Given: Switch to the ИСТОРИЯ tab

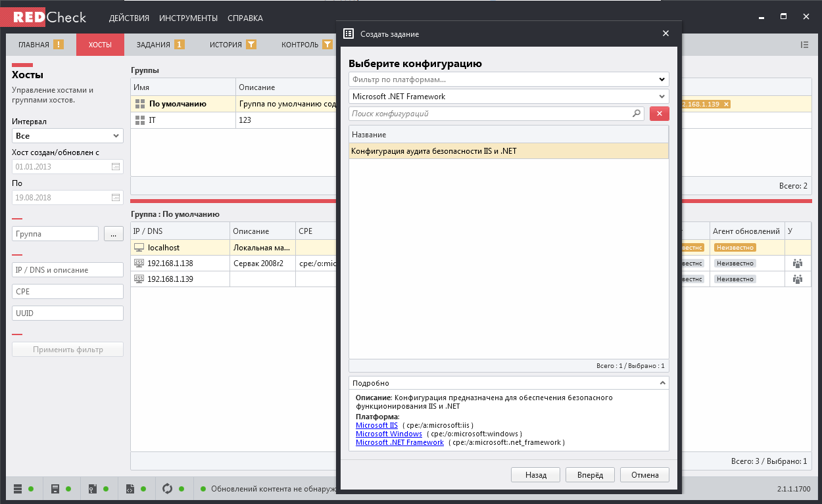Looking at the screenshot, I should (233, 45).
